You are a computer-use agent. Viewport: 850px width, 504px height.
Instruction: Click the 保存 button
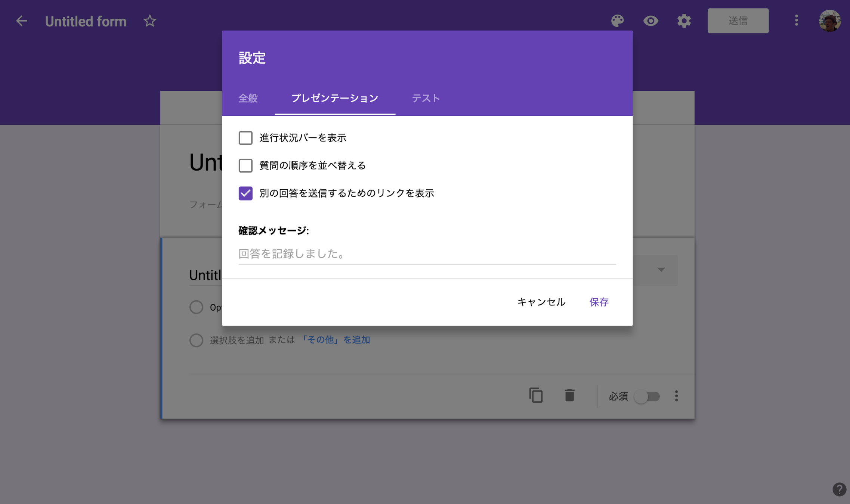599,302
